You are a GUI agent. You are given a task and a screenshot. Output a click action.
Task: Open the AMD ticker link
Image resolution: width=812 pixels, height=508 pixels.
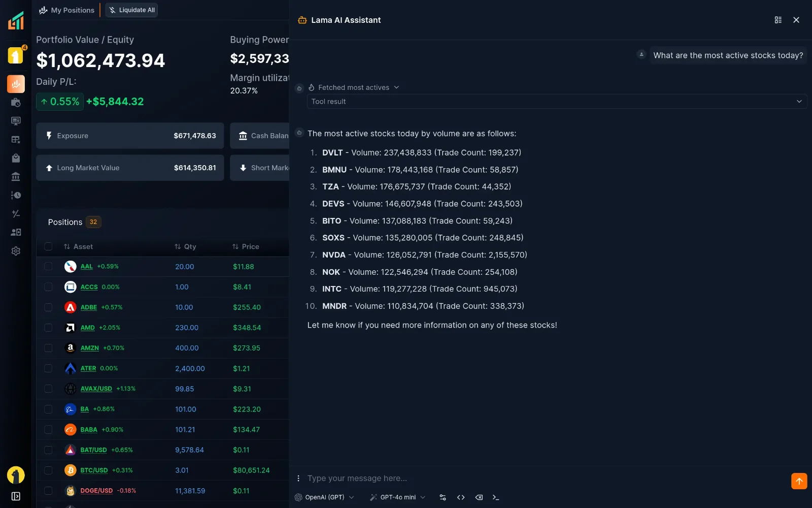[88, 328]
